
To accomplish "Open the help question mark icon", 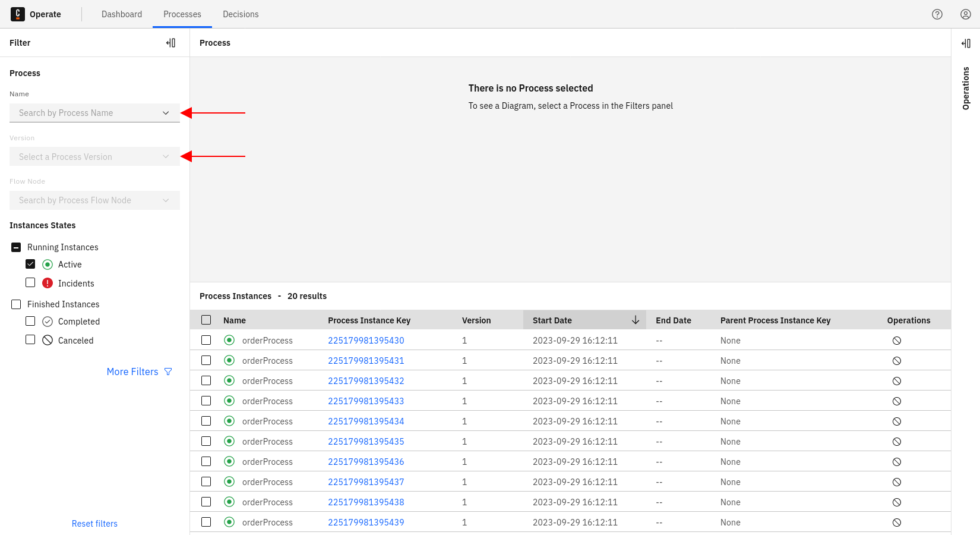I will point(937,14).
